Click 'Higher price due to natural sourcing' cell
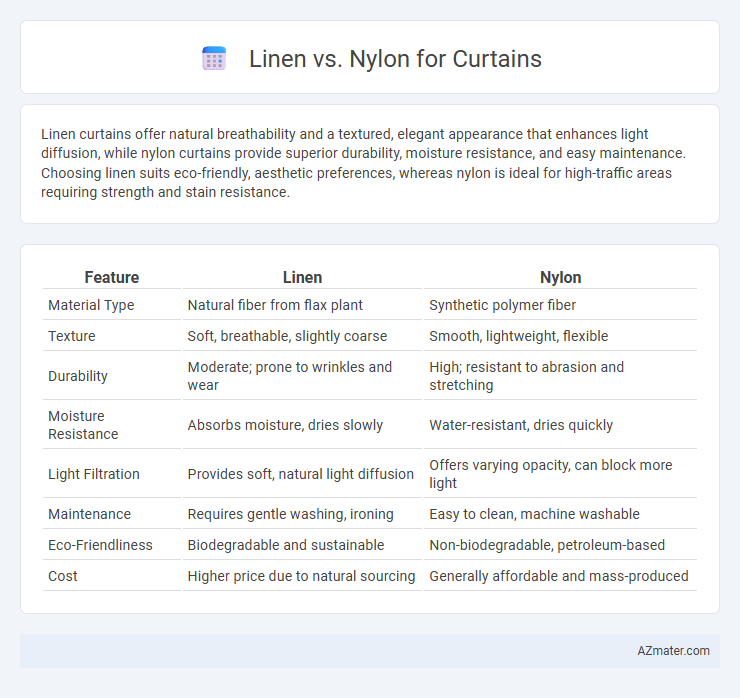The width and height of the screenshot is (740, 698). [x=301, y=576]
